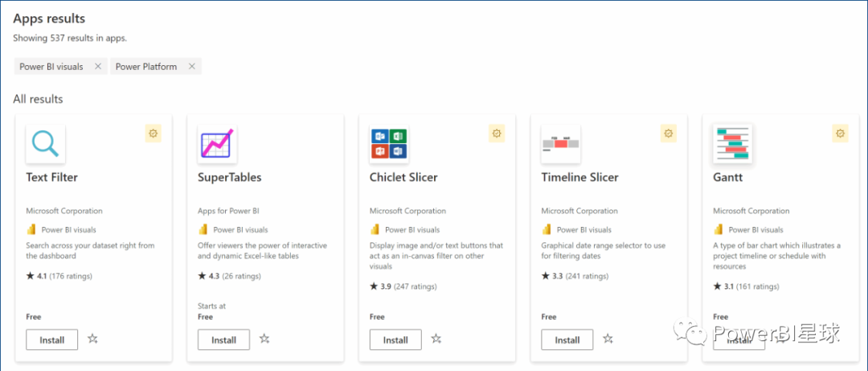Click Free price on Timeline Slicer card
Viewport: 868px width, 371px height.
click(x=549, y=317)
